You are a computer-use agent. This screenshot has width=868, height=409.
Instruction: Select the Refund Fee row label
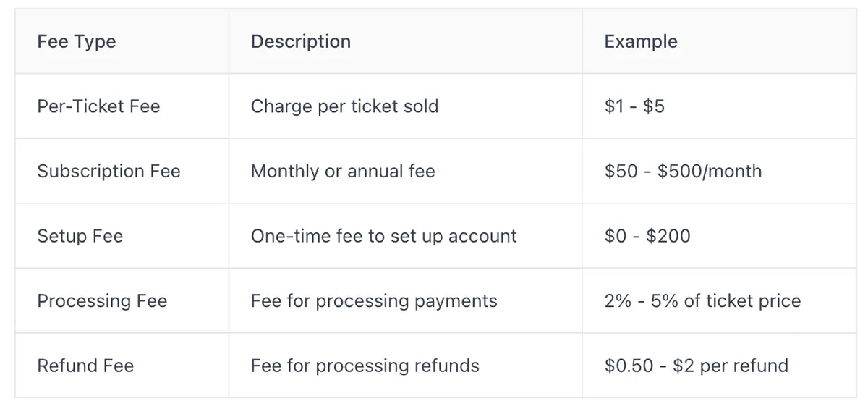click(x=85, y=366)
